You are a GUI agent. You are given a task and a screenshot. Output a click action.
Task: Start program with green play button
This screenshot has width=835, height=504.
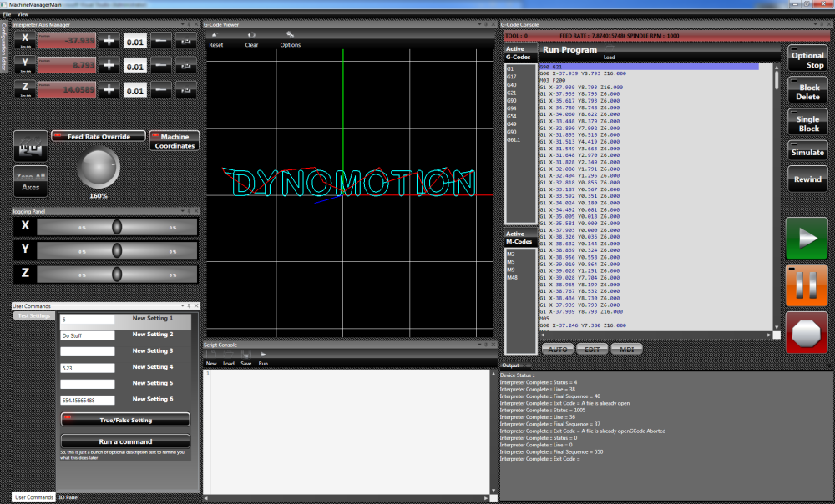coord(807,238)
